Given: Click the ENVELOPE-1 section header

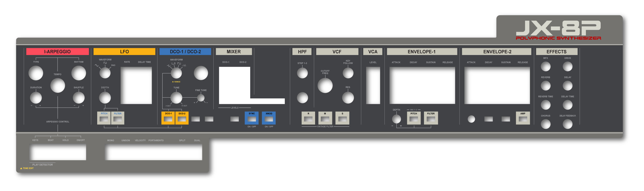Looking at the screenshot, I should (422, 51).
